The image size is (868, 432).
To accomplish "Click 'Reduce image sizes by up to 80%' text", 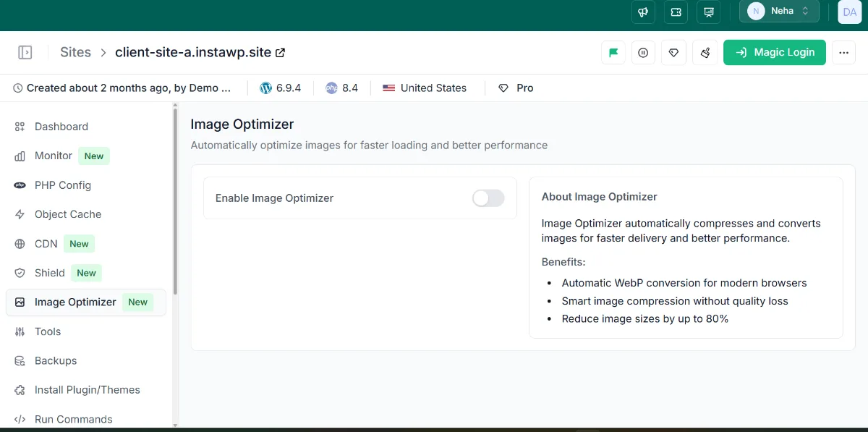I will 645,318.
